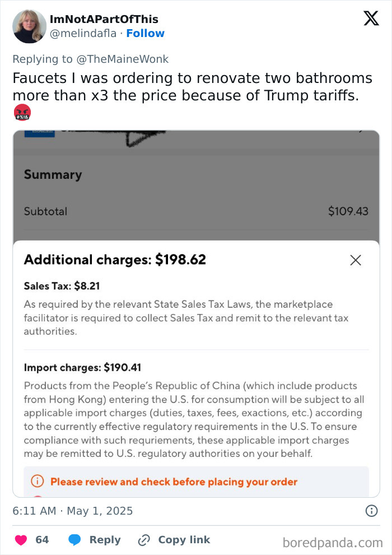Open the info icon beside the timestamp
This screenshot has height=555, width=392.
point(372,511)
